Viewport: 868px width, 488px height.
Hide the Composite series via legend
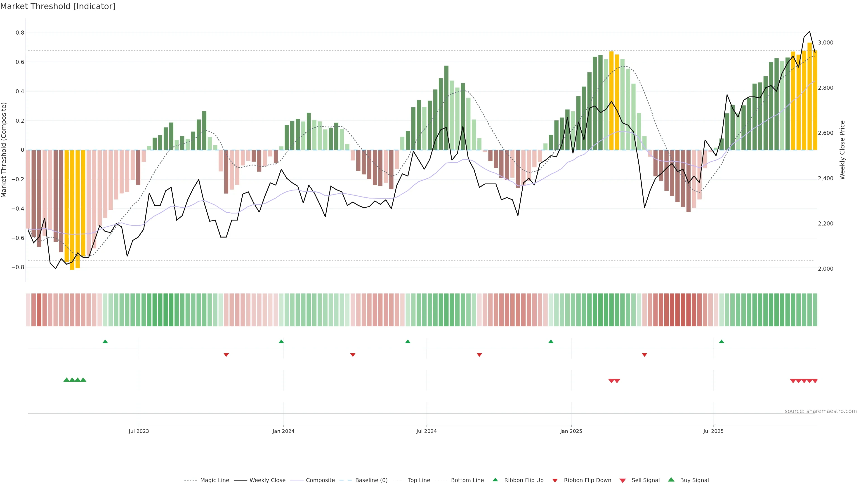(320, 480)
